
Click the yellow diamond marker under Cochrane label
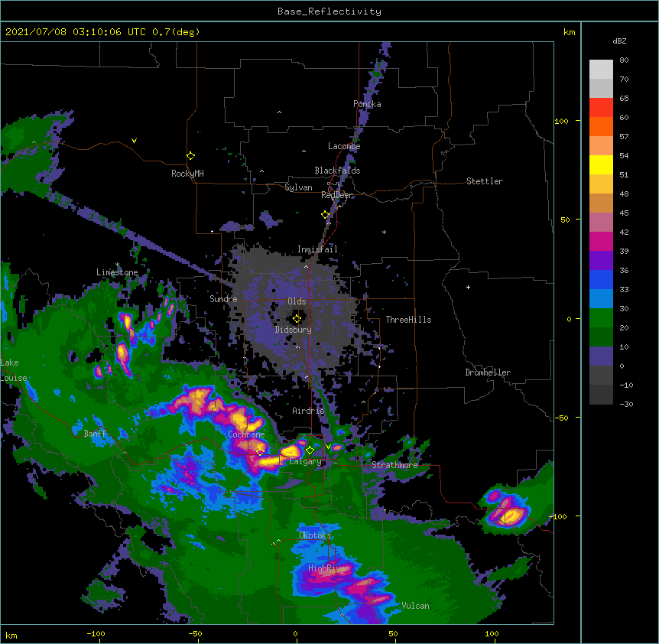(x=260, y=452)
